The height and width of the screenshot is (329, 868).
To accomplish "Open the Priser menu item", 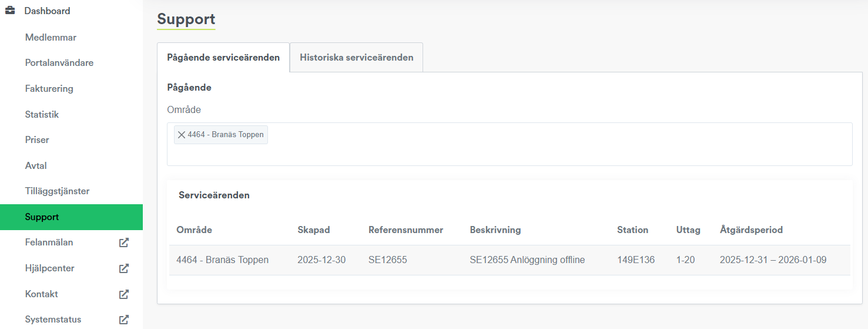I will coord(37,139).
